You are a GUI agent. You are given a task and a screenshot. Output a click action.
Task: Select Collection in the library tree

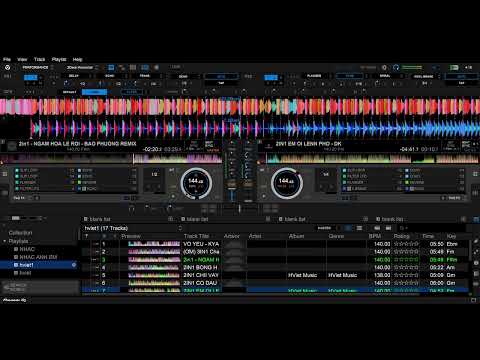click(x=21, y=233)
